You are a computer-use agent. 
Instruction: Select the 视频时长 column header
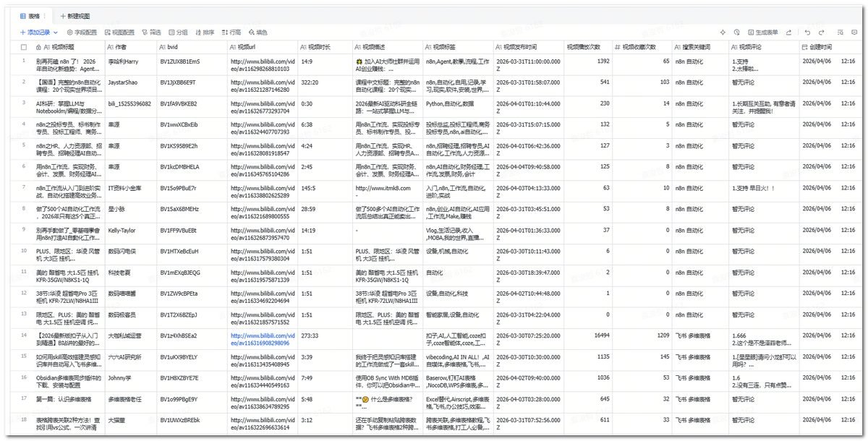pos(325,47)
